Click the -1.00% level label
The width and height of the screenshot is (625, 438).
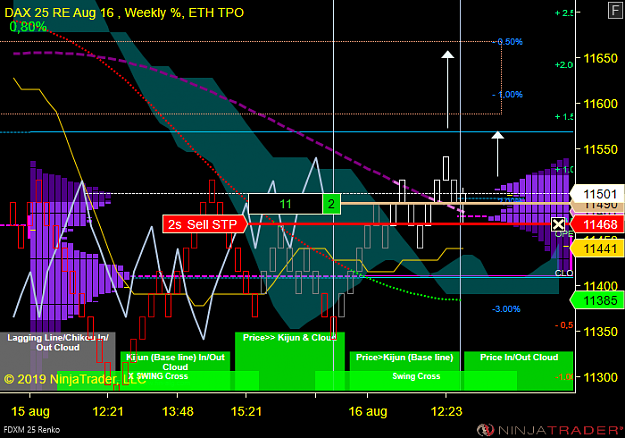[507, 94]
